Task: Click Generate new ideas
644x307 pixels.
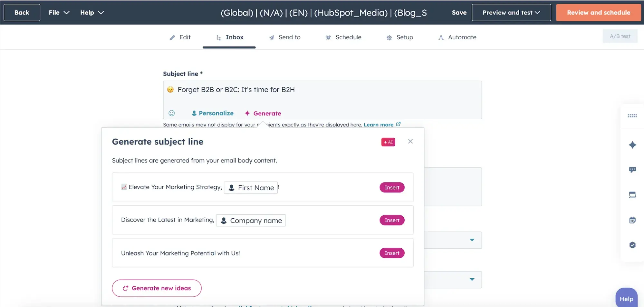Action: pyautogui.click(x=157, y=288)
